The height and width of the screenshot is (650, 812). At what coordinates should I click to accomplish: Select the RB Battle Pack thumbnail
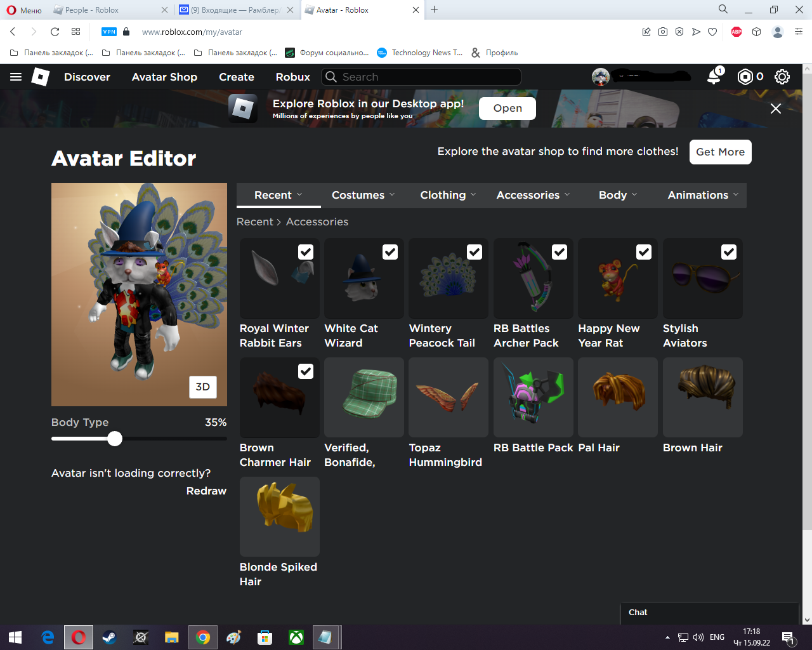click(x=534, y=397)
